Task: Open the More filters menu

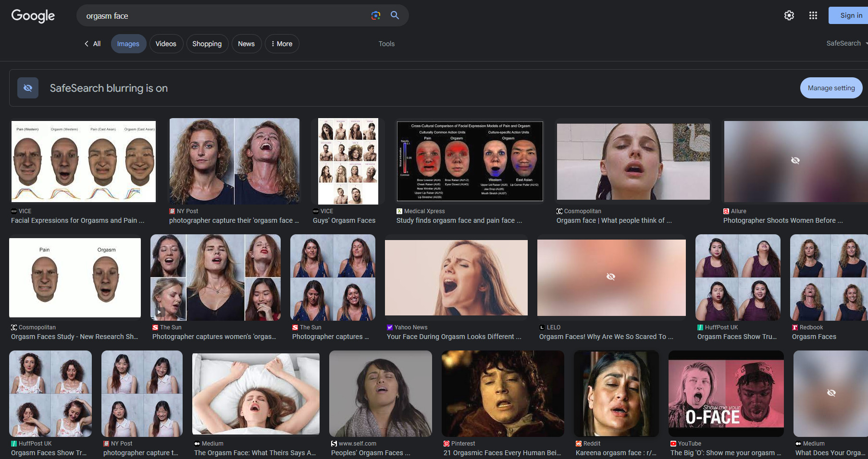Action: coord(282,44)
